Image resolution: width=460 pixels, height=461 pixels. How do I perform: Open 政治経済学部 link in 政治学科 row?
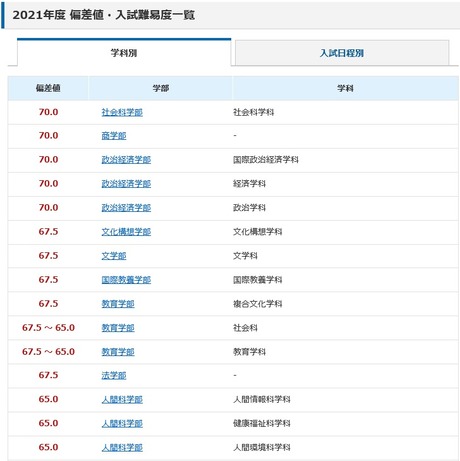[126, 208]
